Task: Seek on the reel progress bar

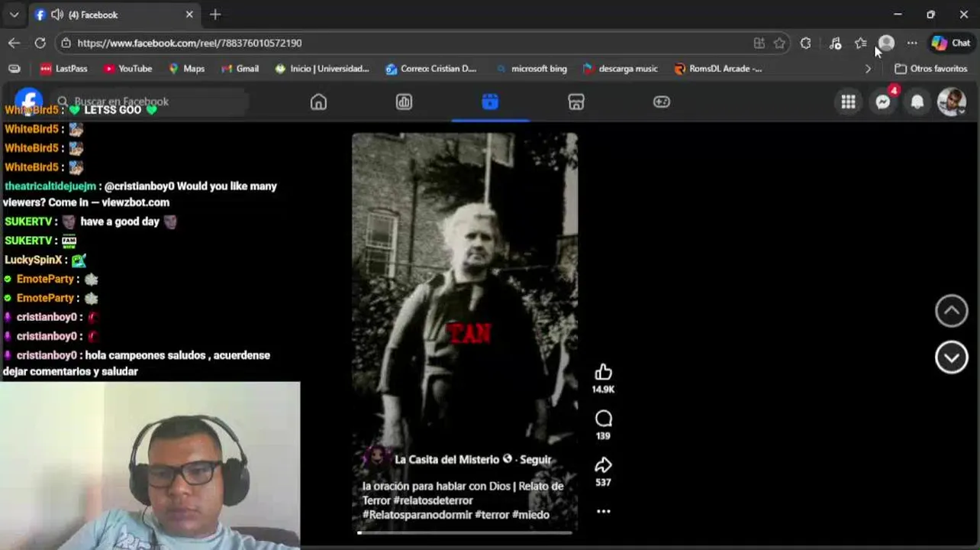Action: pos(464,532)
